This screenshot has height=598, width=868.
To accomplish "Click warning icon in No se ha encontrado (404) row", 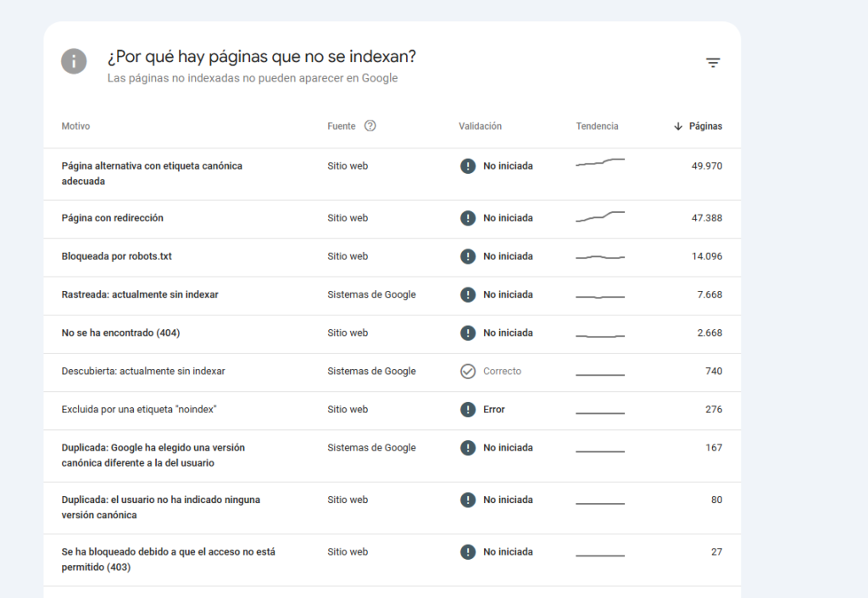I will [467, 333].
